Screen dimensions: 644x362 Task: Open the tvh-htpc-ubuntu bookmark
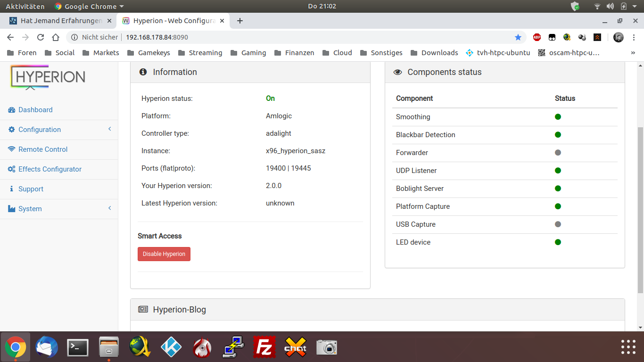tap(498, 53)
